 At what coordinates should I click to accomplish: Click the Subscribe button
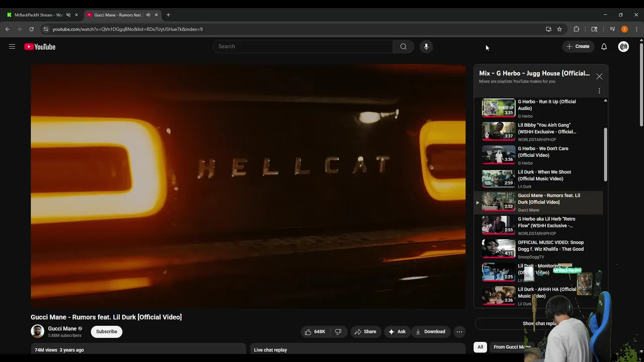click(107, 332)
